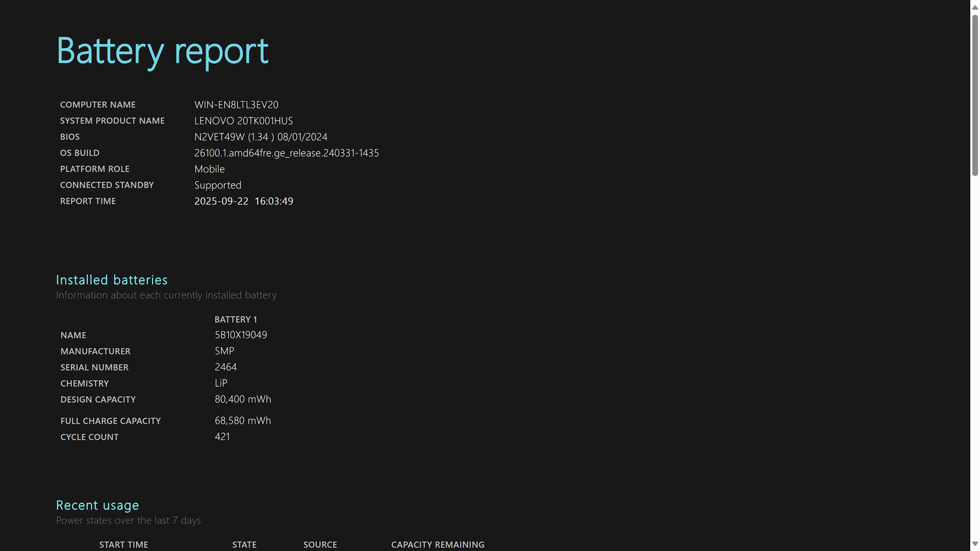Screen dimensions: 980x551
Task: Click the MANUFACTURER label
Action: pos(96,351)
